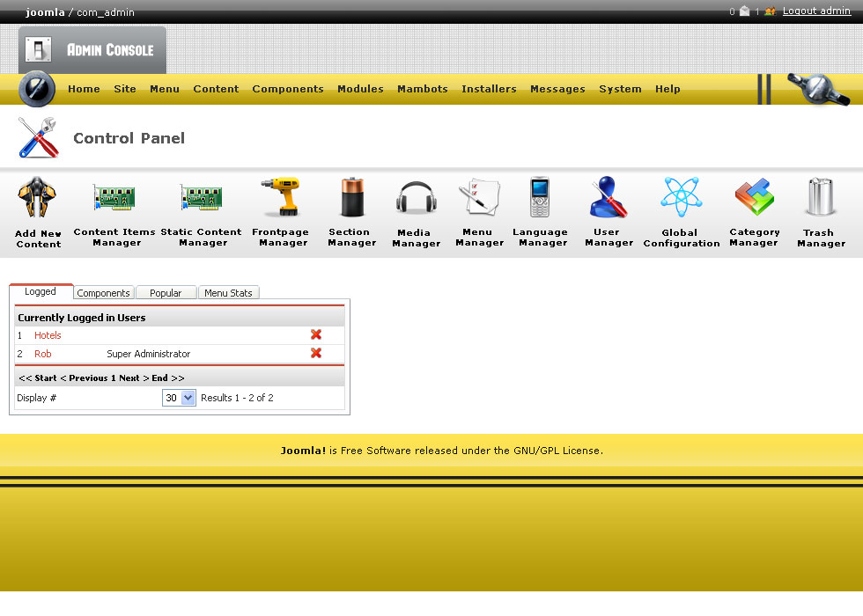Click page number 1 in pagination
Image resolution: width=863 pixels, height=616 pixels.
[x=114, y=378]
